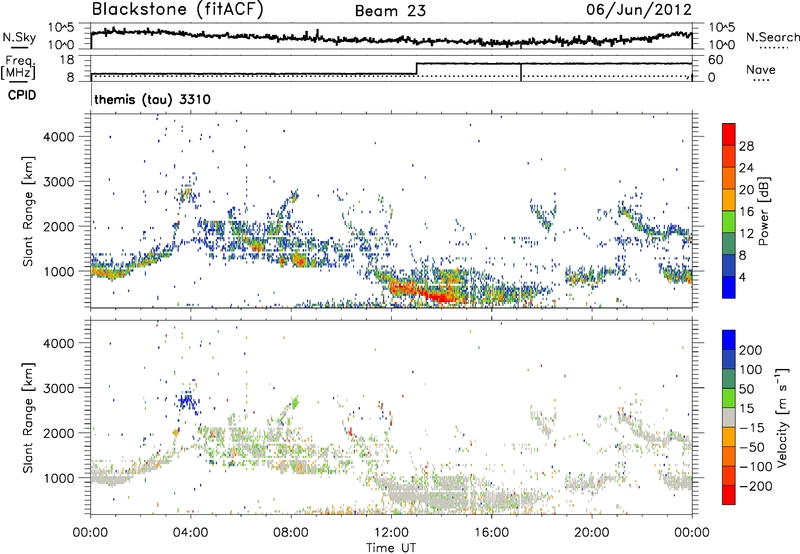The width and height of the screenshot is (800, 554).
Task: Click the '28' tick on Power colorbar
Action: pos(746,146)
